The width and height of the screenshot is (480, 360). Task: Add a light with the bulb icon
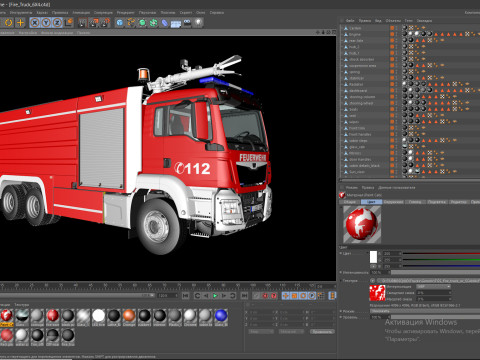pos(198,23)
